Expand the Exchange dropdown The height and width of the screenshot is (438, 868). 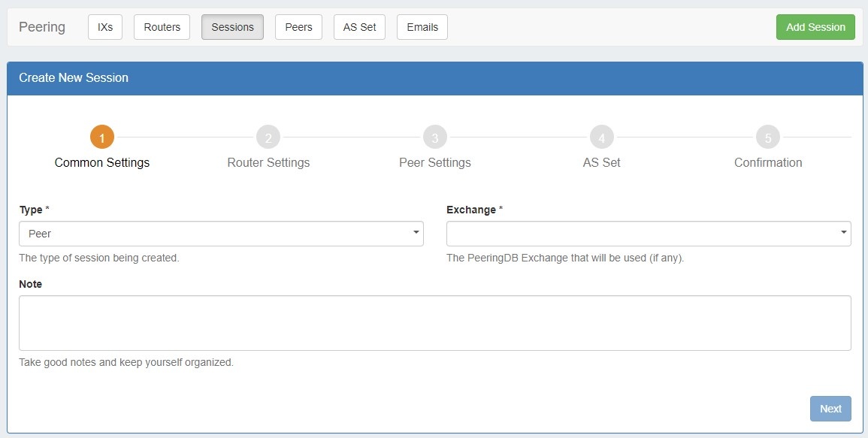649,234
